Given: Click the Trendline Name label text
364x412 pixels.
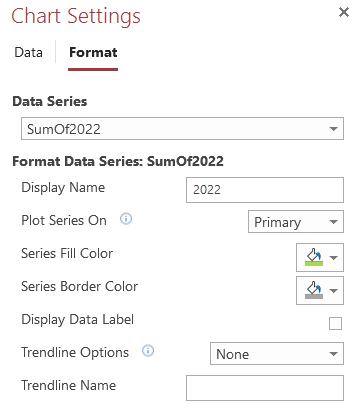Looking at the screenshot, I should 68,385.
